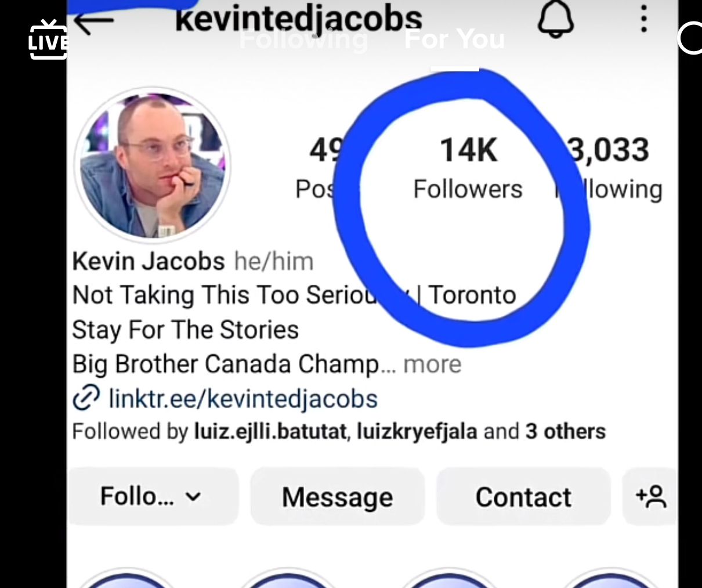Open Kevin Jacobs profile picture
Image resolution: width=702 pixels, height=588 pixels.
pyautogui.click(x=153, y=164)
